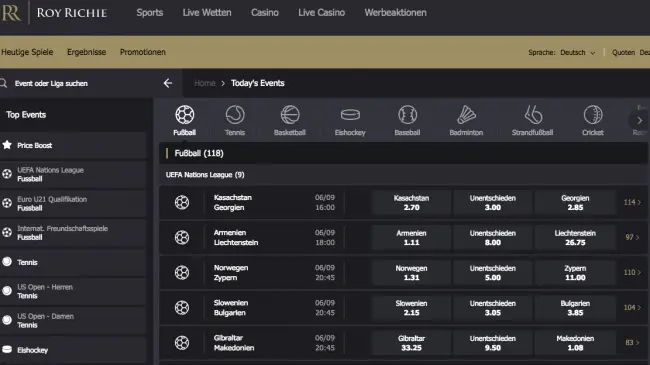Select Unentschieden 3.05 for Slowenien-Bulgarien

coord(492,308)
